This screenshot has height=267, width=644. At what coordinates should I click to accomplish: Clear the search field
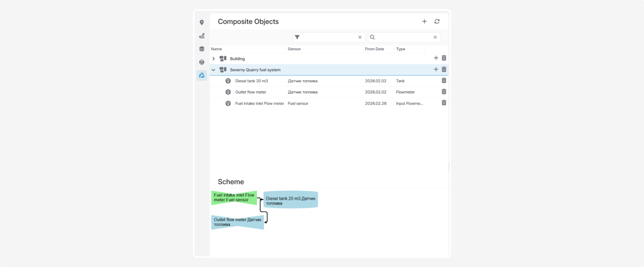435,37
